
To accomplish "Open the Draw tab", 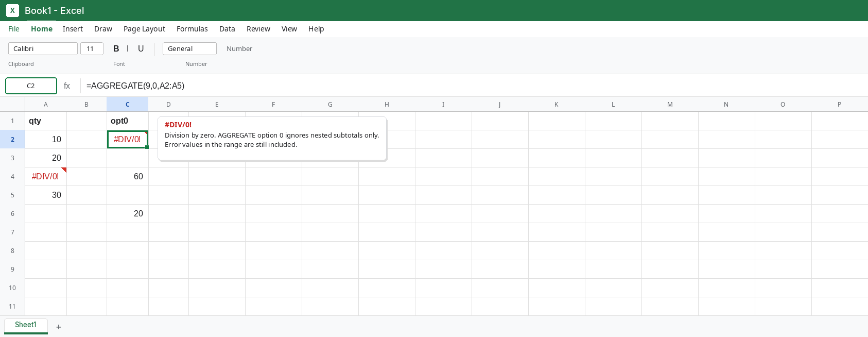I will (103, 29).
